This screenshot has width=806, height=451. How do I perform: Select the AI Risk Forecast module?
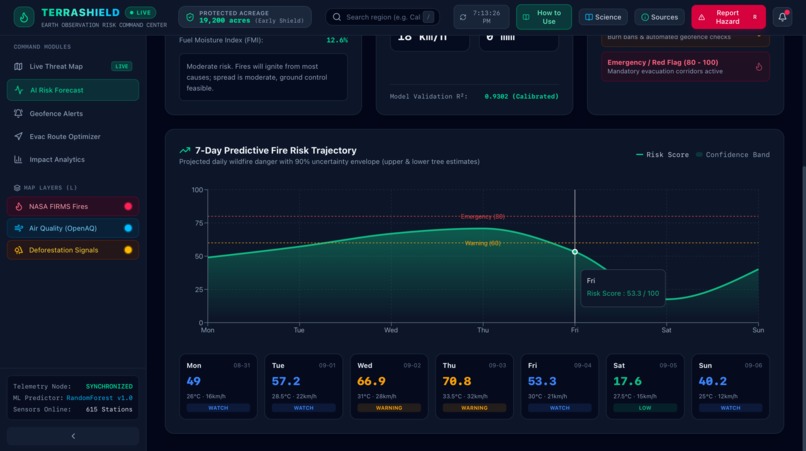(73, 90)
